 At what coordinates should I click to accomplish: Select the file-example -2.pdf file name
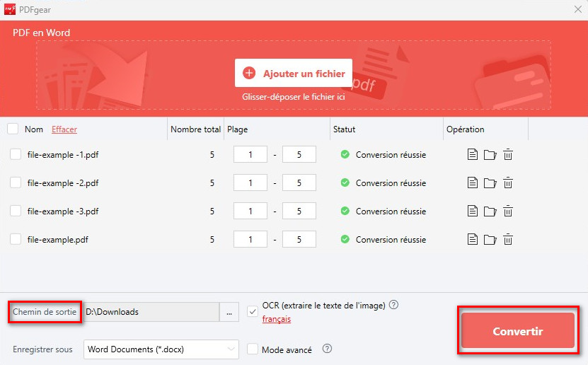point(63,183)
